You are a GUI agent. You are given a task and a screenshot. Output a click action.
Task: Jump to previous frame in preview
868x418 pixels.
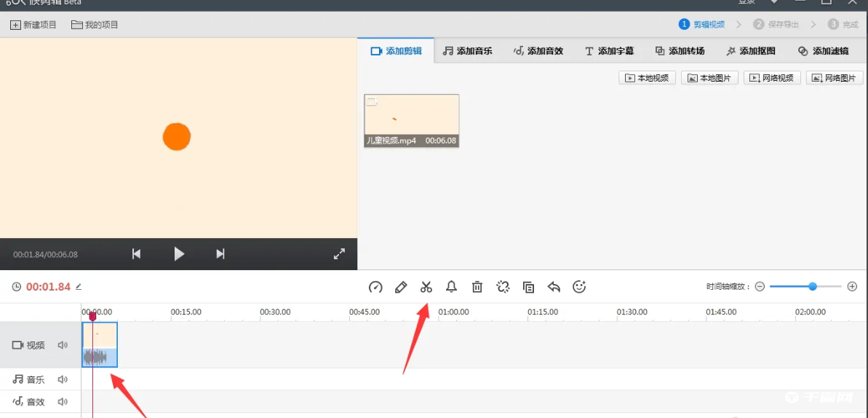(x=136, y=254)
